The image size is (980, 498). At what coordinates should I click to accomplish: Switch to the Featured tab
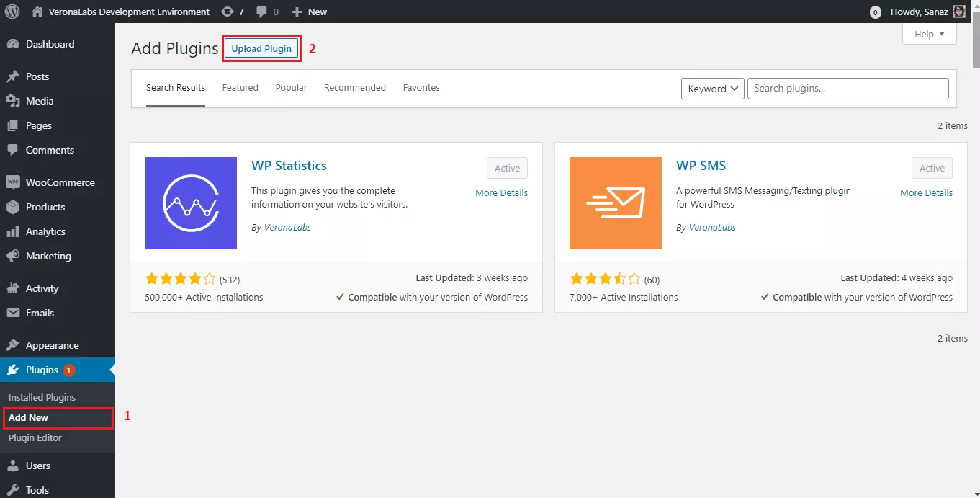(240, 88)
